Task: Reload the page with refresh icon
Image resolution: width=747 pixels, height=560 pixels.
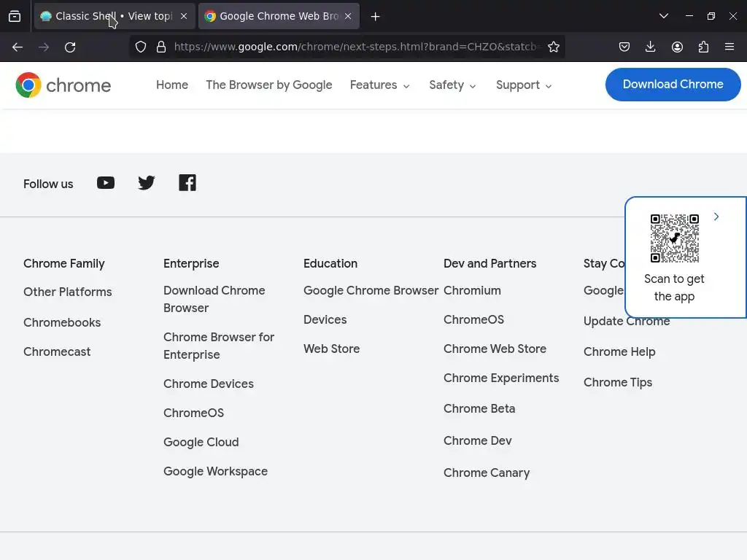Action: (70, 47)
